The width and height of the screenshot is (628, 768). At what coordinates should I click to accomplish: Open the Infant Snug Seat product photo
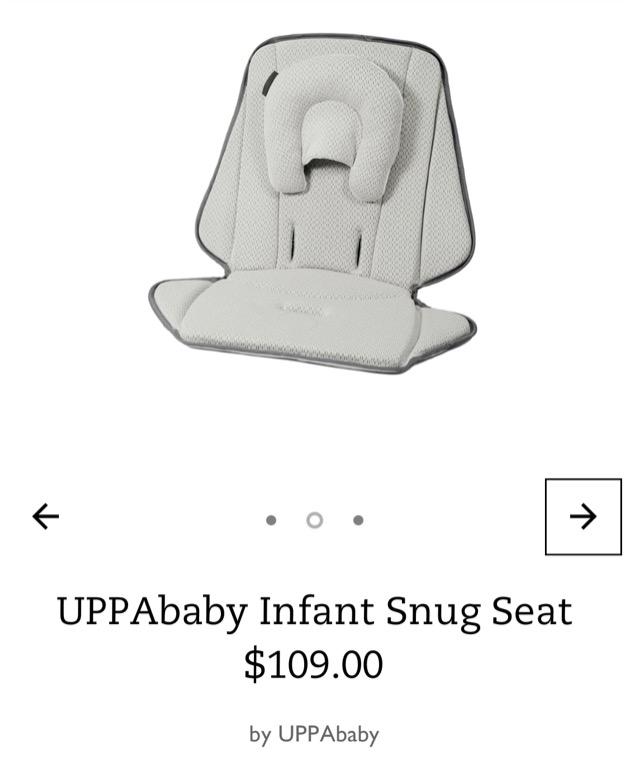click(313, 203)
